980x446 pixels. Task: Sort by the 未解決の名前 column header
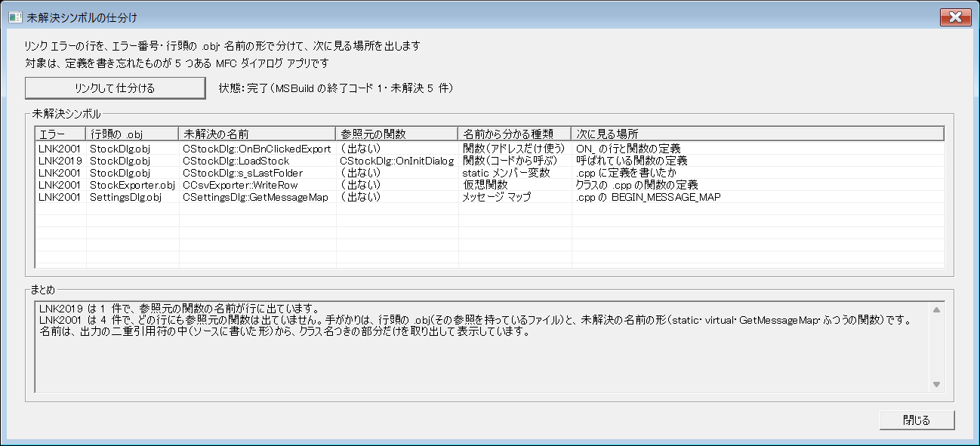(x=257, y=134)
